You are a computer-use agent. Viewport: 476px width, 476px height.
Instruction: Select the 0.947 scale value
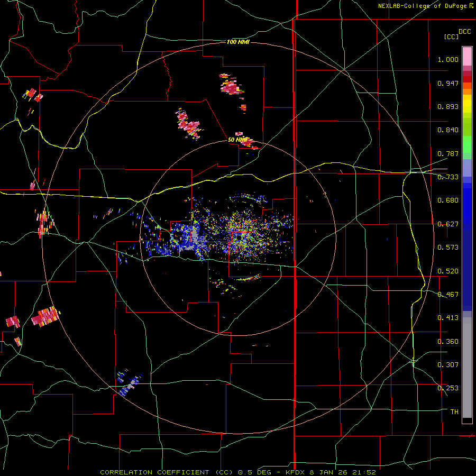click(x=448, y=83)
